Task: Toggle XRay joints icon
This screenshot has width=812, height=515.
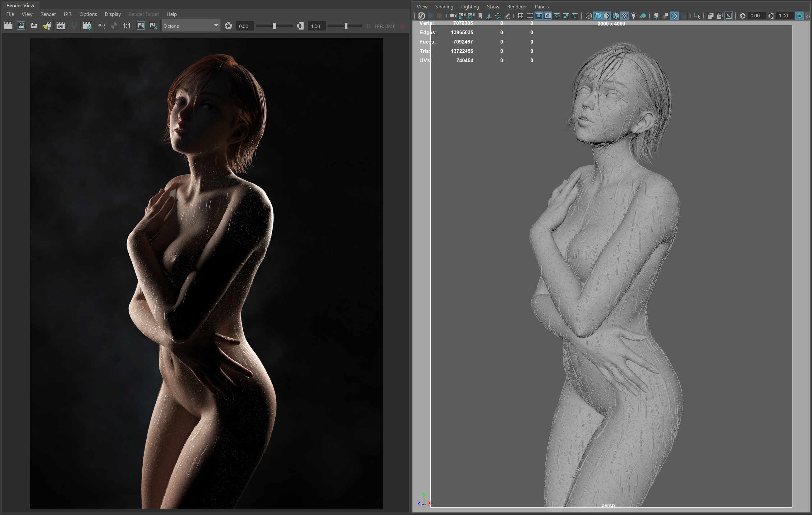Action: [x=729, y=16]
